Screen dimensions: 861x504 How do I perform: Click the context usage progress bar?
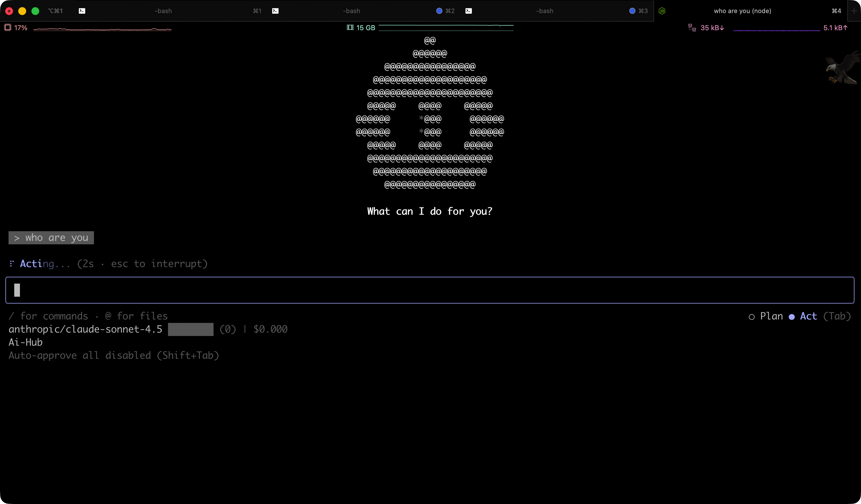click(x=191, y=329)
